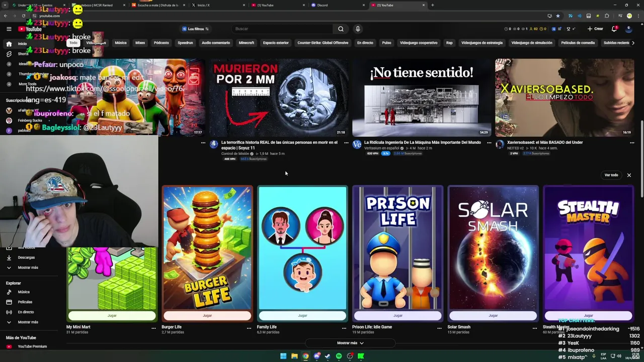This screenshot has width=644, height=362.
Task: Click Jugar under Family Life
Action: click(x=302, y=316)
